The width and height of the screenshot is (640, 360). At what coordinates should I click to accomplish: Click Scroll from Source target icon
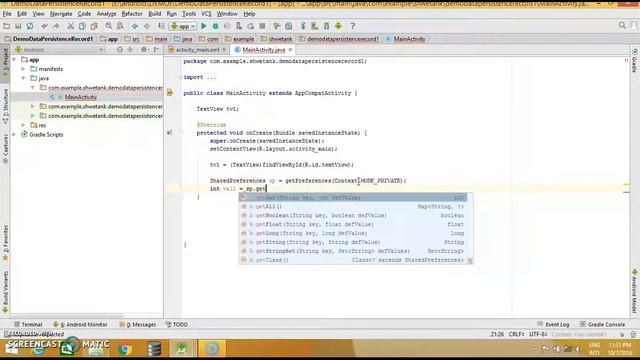coord(120,50)
